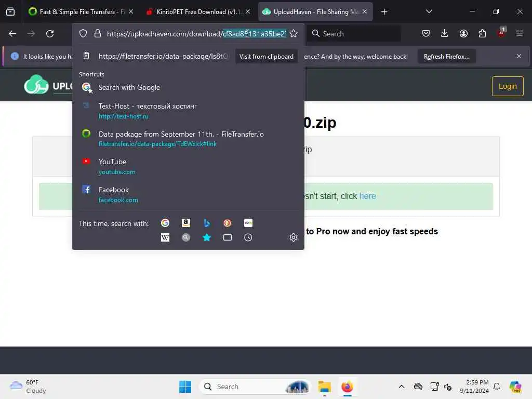Open the clipboard filetransfer.io URL suggestion
The image size is (532, 399).
click(164, 56)
